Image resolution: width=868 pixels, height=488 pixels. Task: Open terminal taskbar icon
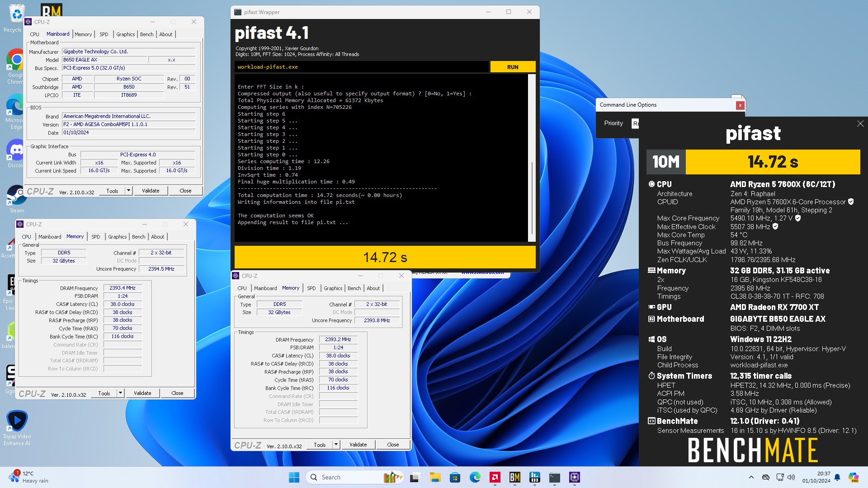pyautogui.click(x=555, y=477)
